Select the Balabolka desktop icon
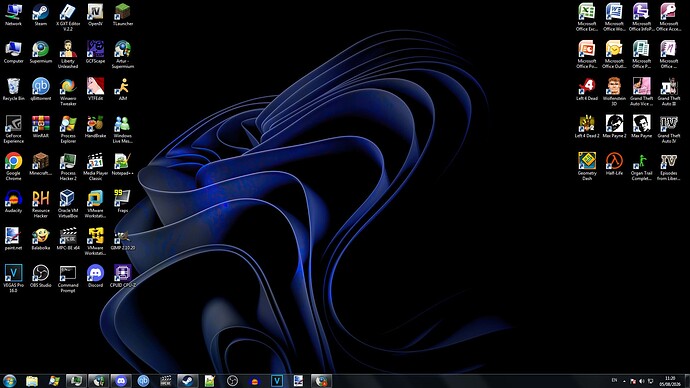Viewport: 690px width, 388px height. tap(40, 239)
